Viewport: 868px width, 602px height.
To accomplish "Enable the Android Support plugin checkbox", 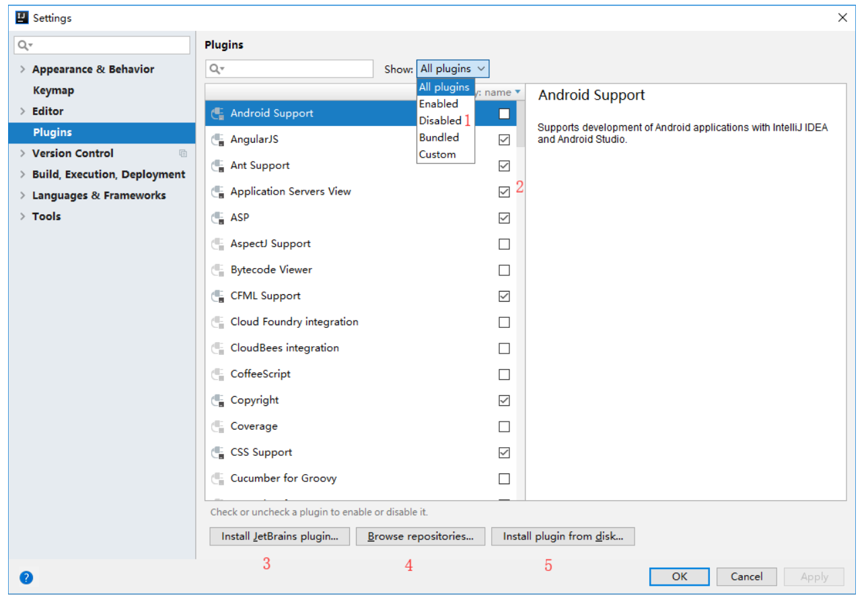I will click(504, 114).
